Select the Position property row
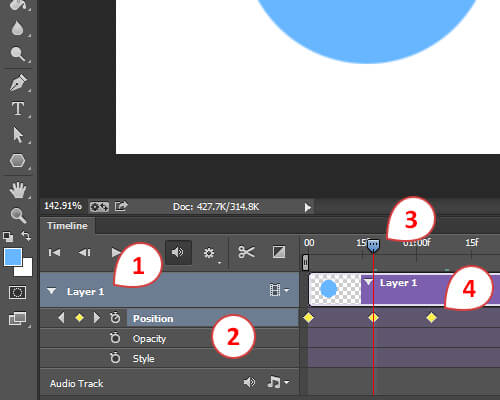500x400 pixels. click(x=212, y=318)
